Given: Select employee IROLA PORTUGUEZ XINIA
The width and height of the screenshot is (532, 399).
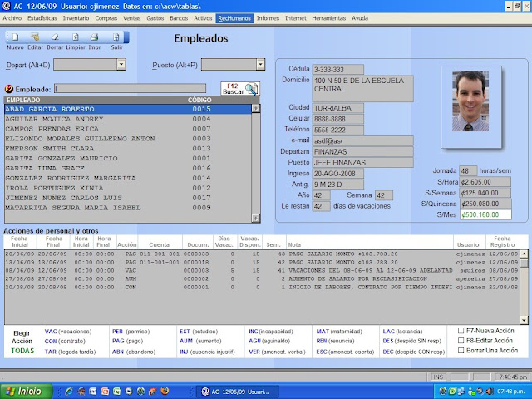Looking at the screenshot, I should click(128, 188).
